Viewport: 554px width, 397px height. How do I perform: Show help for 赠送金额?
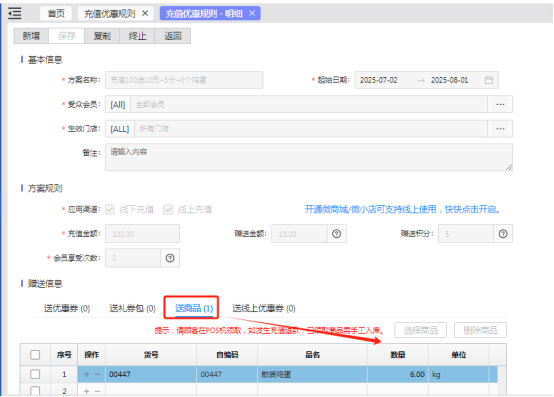coord(337,233)
